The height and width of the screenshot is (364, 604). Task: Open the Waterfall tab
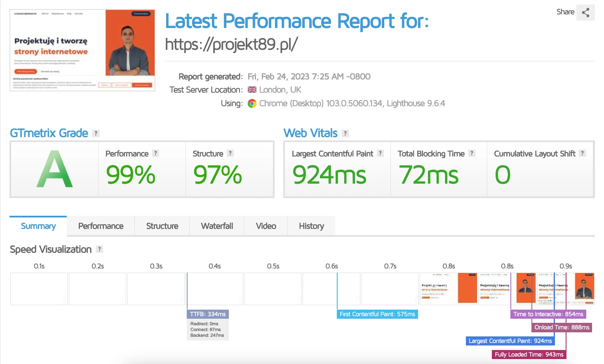pos(217,226)
